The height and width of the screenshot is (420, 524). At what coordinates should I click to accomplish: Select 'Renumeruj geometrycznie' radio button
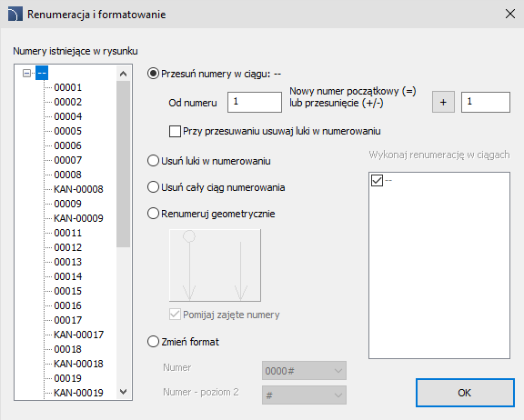click(153, 214)
